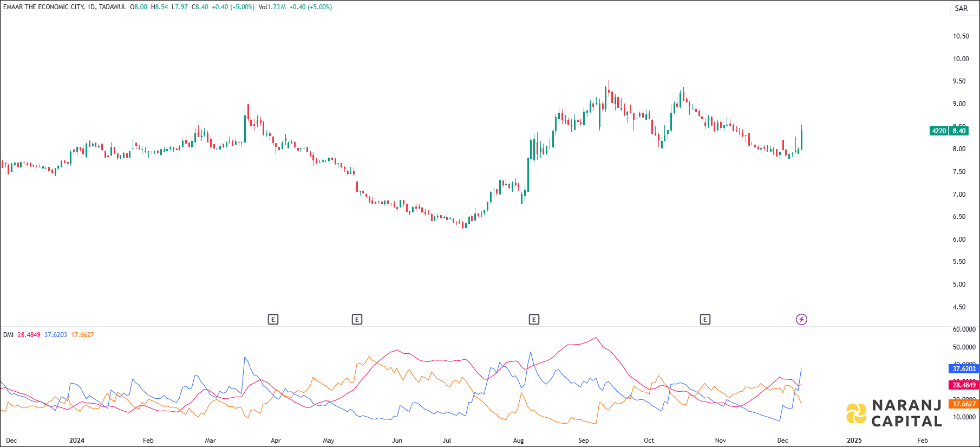The height and width of the screenshot is (447, 980).
Task: Click the orange DMI value 17.6627 in legend
Action: (82, 335)
